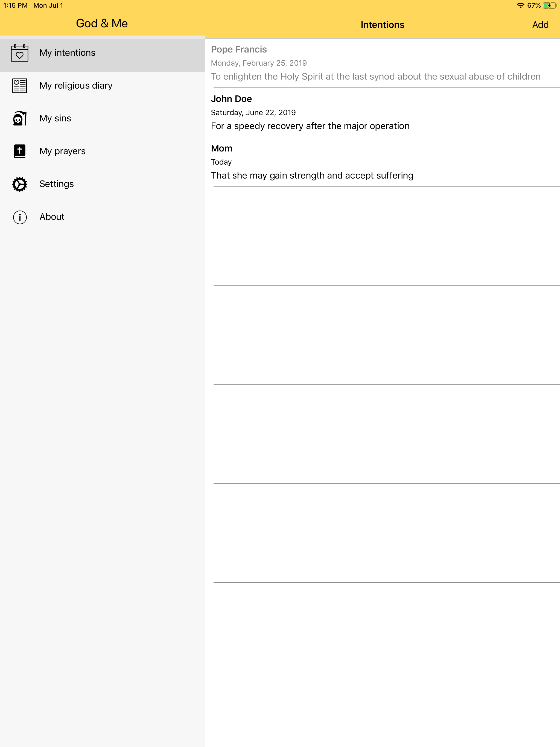This screenshot has height=747, width=560.
Task: Click the Intentions header title
Action: 382,25
